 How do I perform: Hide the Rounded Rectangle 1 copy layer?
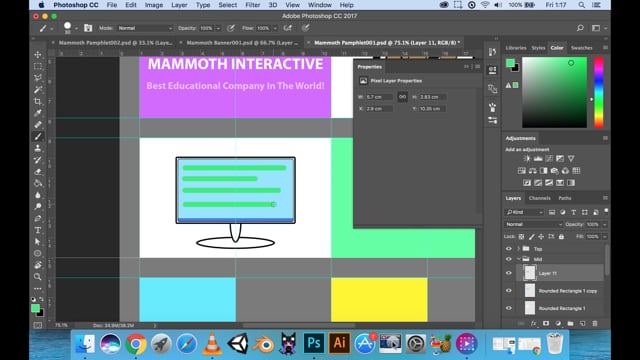tap(509, 291)
